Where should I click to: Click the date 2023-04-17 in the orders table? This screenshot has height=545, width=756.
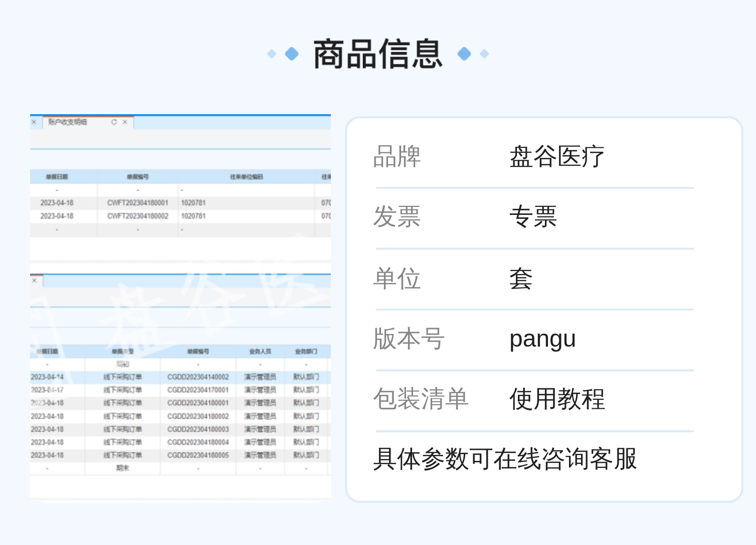[x=47, y=390]
